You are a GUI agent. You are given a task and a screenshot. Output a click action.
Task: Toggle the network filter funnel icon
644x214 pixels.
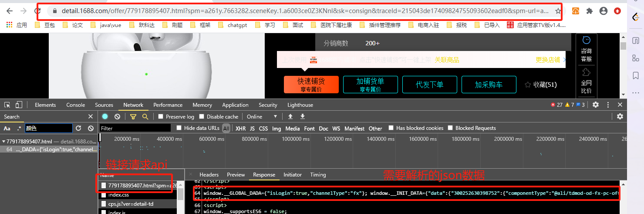[133, 116]
